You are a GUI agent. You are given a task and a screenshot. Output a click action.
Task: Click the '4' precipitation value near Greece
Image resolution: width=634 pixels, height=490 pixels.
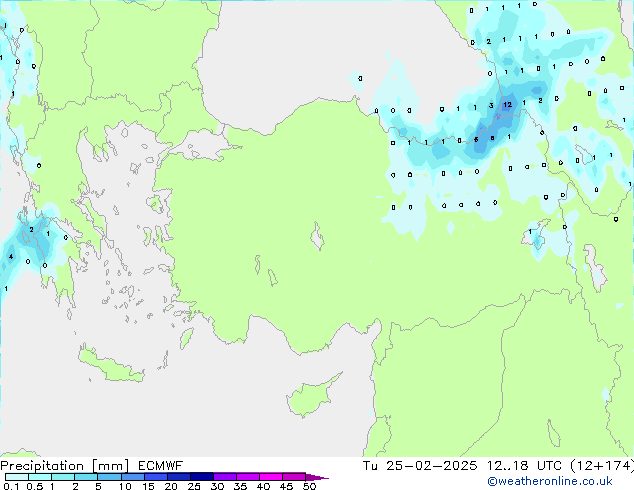(11, 256)
